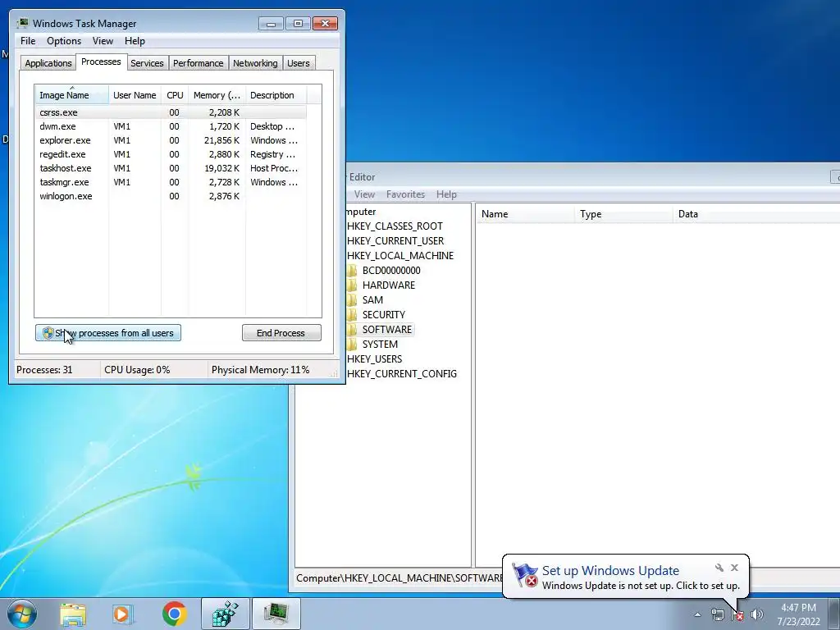Open Task Manager File menu
840x630 pixels.
coord(28,41)
